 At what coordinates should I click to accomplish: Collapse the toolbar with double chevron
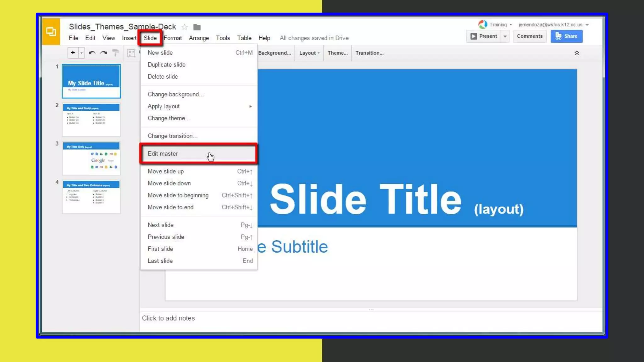(577, 53)
